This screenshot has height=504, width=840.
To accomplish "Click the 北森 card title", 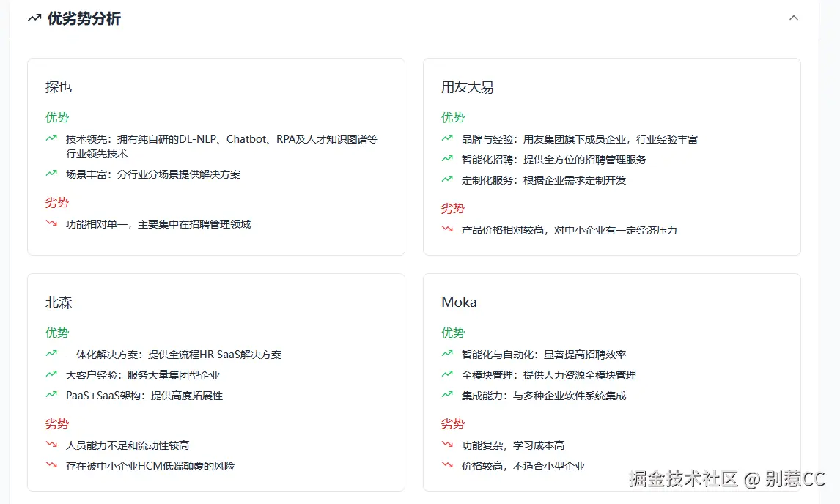I will (59, 302).
